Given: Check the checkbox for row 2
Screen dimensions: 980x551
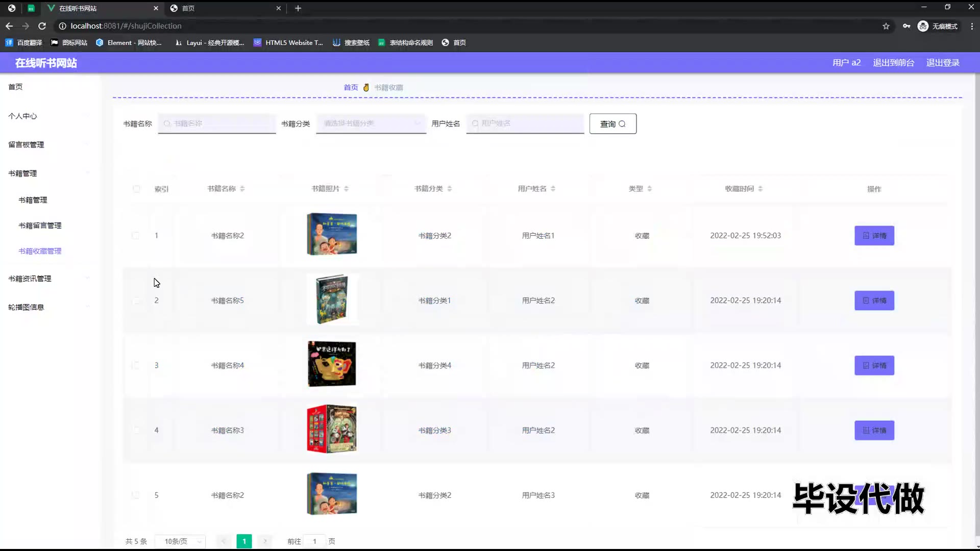Looking at the screenshot, I should (135, 300).
